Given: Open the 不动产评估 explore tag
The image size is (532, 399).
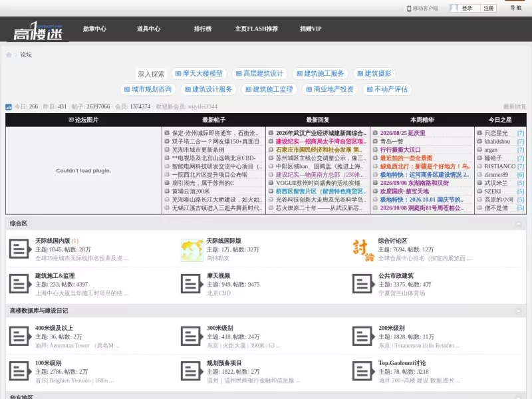Looking at the screenshot, I should (x=387, y=89).
